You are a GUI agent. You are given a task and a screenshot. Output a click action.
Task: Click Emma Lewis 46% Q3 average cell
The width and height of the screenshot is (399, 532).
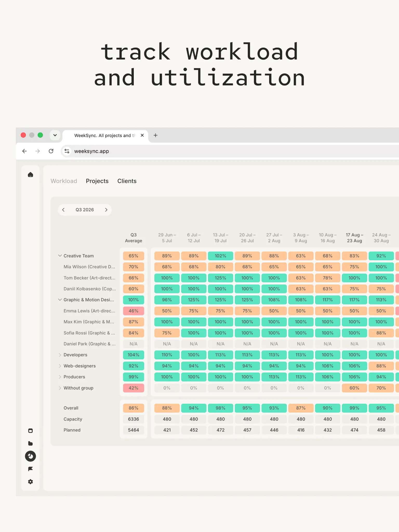(134, 311)
